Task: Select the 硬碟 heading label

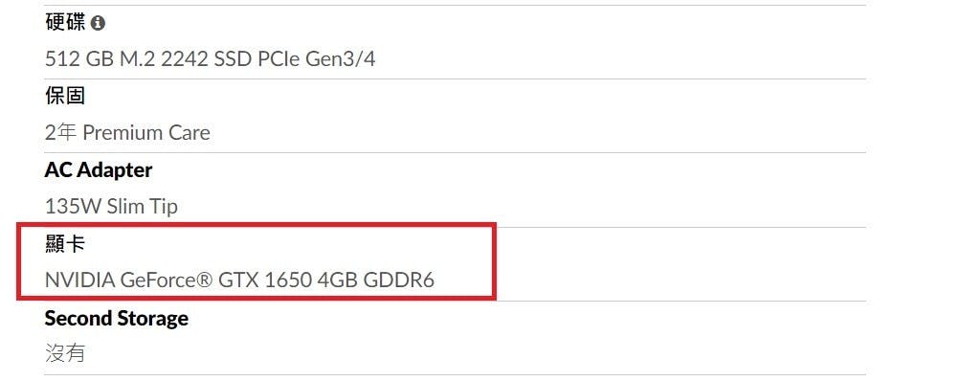Action: tap(66, 23)
